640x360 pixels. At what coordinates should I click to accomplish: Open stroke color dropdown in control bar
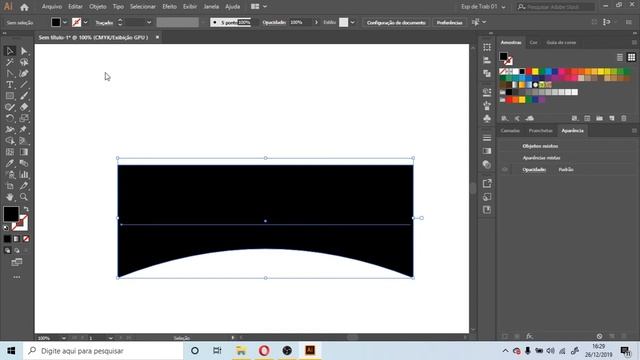pos(85,22)
